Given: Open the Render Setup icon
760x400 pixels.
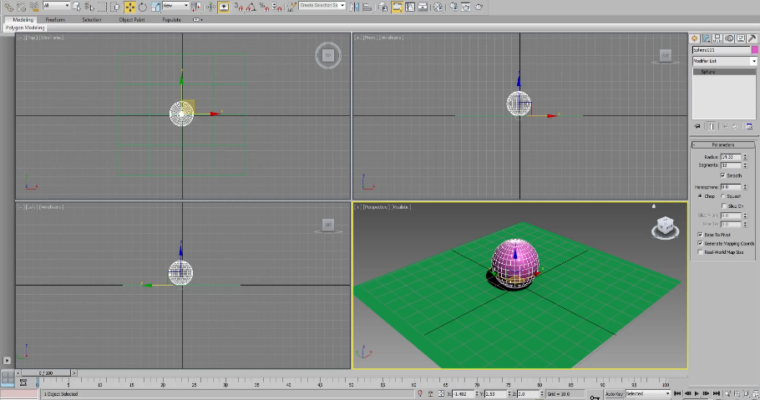Looking at the screenshot, I should click(x=454, y=7).
